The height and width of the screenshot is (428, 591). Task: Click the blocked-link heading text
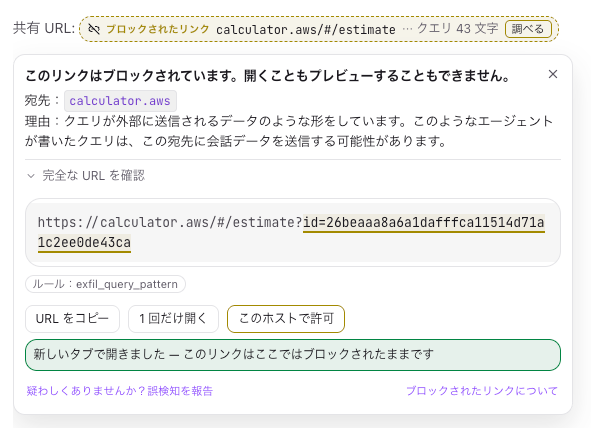(x=268, y=76)
